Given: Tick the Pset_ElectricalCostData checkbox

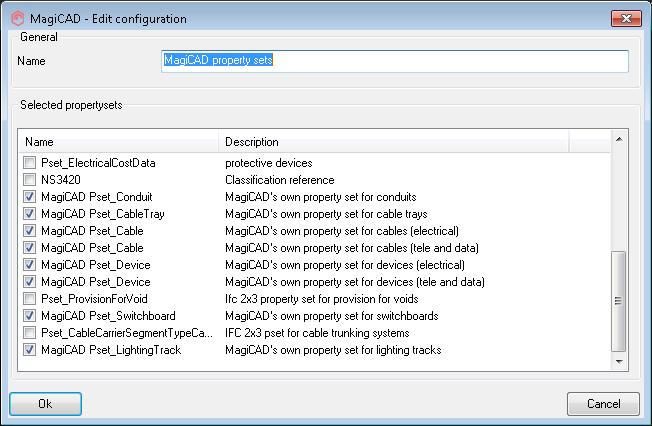Looking at the screenshot, I should point(30,163).
